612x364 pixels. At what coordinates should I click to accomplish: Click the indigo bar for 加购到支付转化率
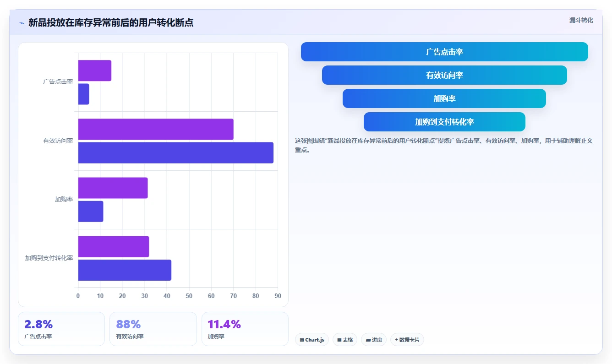[125, 270]
